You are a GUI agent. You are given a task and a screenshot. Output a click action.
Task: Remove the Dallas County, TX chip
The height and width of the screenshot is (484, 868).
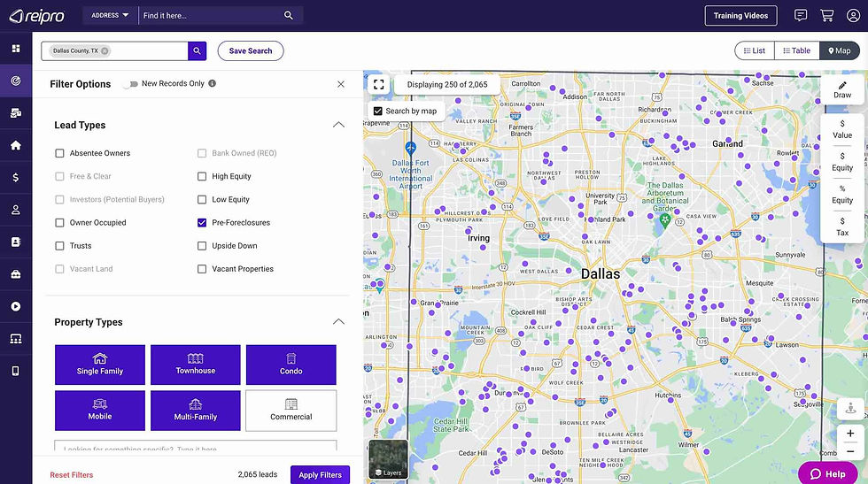105,51
